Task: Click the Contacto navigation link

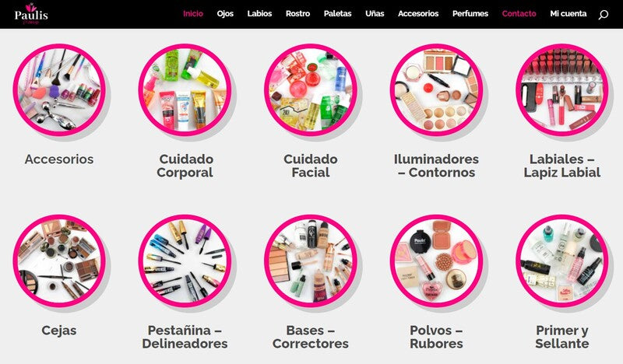Action: 519,13
